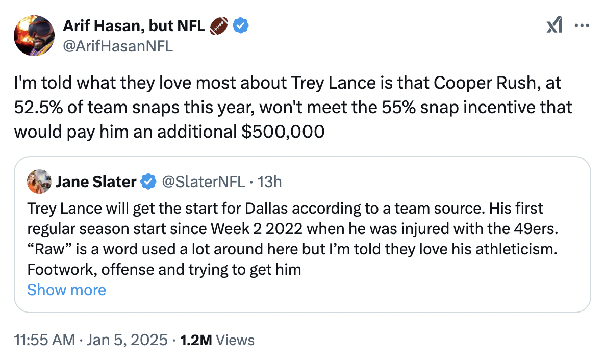Click Arif Hasan's profile avatar

34,35
